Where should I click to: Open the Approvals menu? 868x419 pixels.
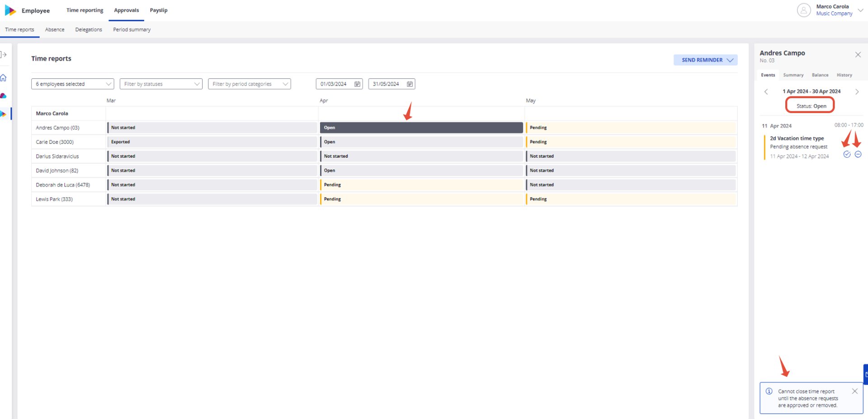(127, 10)
